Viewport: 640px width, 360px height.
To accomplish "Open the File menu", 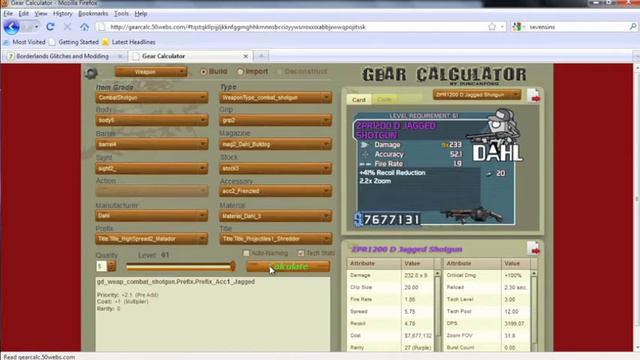I will point(8,13).
